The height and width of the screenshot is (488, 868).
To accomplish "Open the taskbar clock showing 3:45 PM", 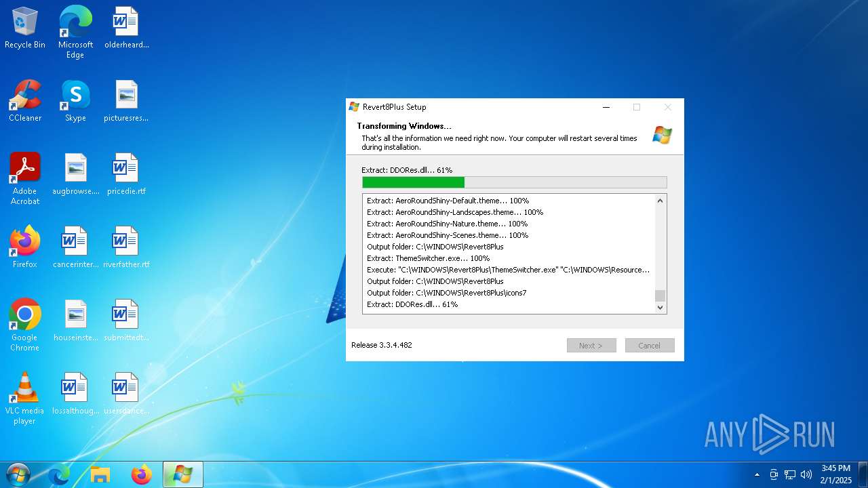I will 835,474.
